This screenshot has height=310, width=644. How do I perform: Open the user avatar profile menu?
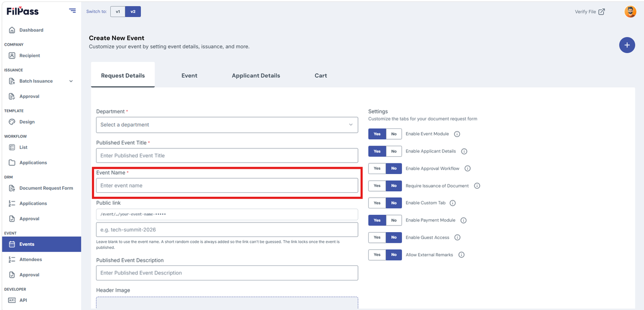(631, 11)
